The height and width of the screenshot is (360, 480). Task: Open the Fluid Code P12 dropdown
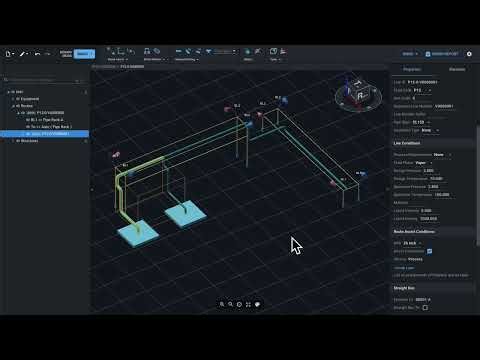click(x=422, y=90)
